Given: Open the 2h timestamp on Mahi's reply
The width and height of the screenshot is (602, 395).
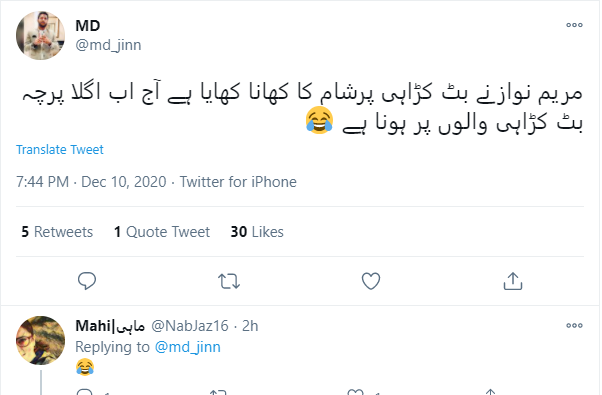Looking at the screenshot, I should tap(250, 326).
